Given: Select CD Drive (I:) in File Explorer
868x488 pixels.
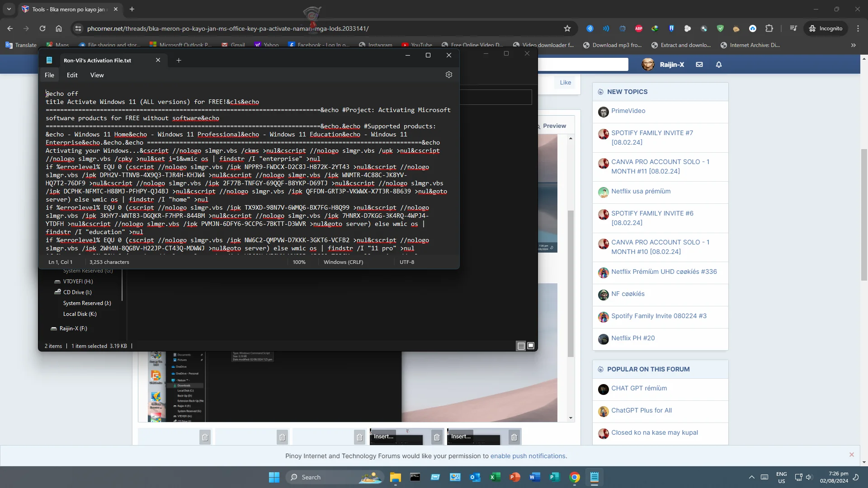Looking at the screenshot, I should tap(77, 292).
